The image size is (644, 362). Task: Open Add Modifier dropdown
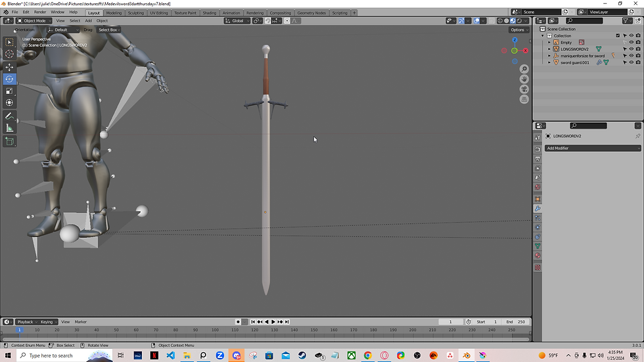point(593,148)
